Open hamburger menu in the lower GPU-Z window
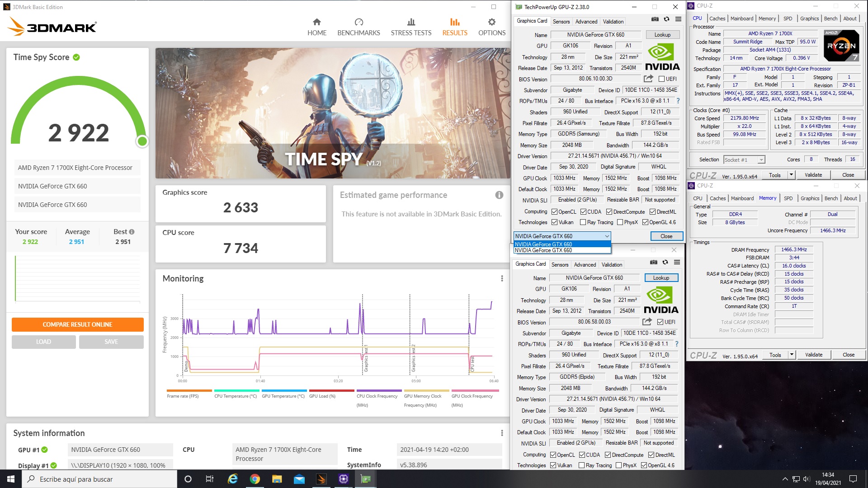Screen dimensions: 868x488 tap(677, 262)
